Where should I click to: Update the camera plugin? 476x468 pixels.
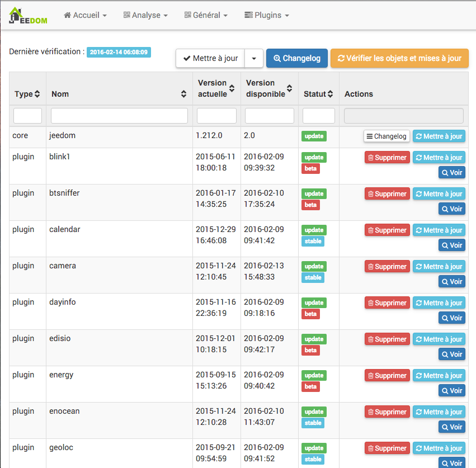pyautogui.click(x=439, y=267)
